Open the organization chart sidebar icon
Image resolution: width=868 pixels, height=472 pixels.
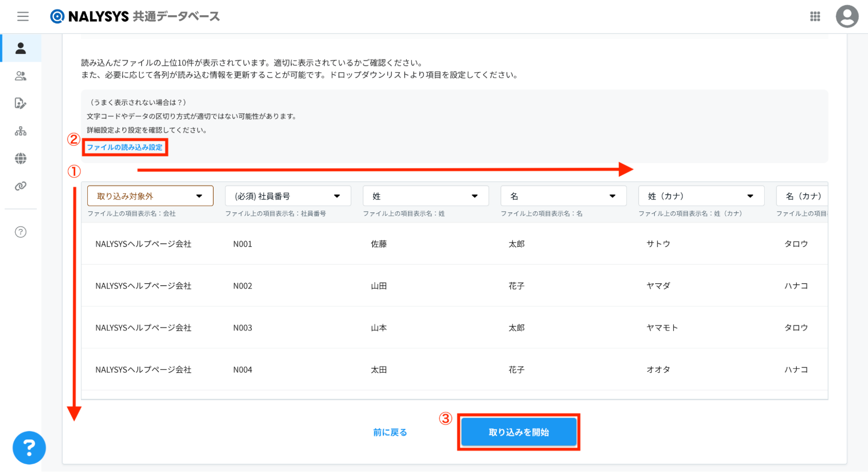(20, 131)
